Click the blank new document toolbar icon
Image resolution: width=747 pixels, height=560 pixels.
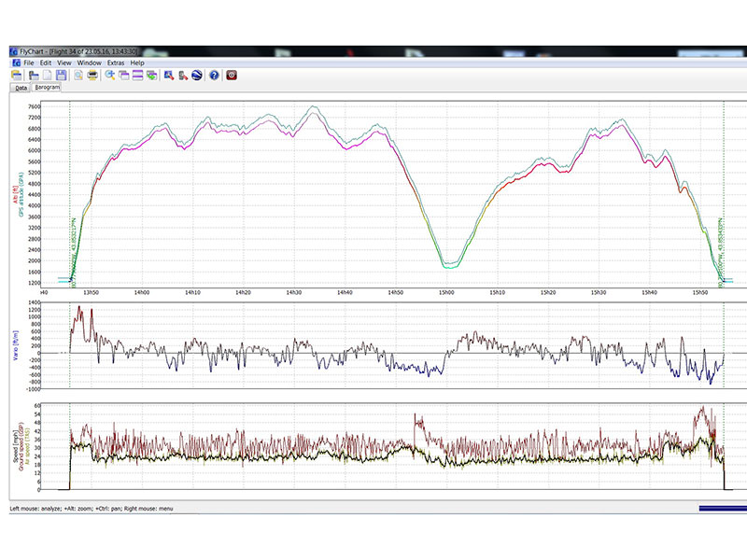tap(47, 76)
